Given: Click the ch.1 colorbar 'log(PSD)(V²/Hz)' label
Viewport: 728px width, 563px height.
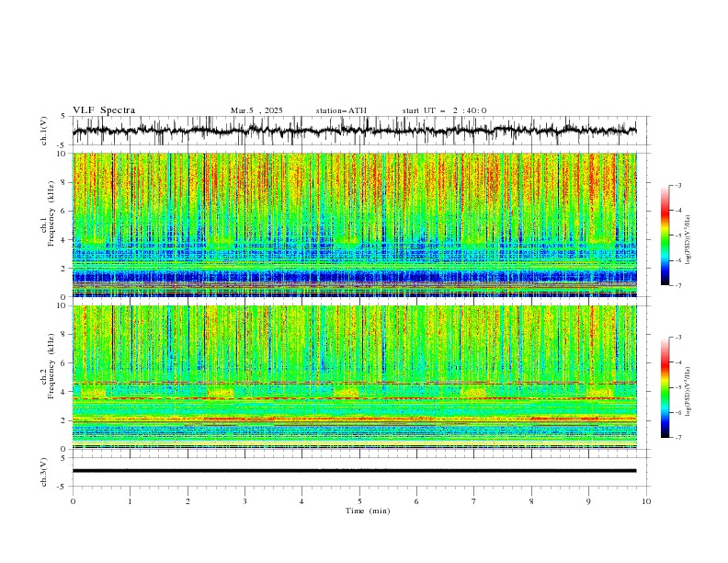Looking at the screenshot, I should tap(688, 240).
